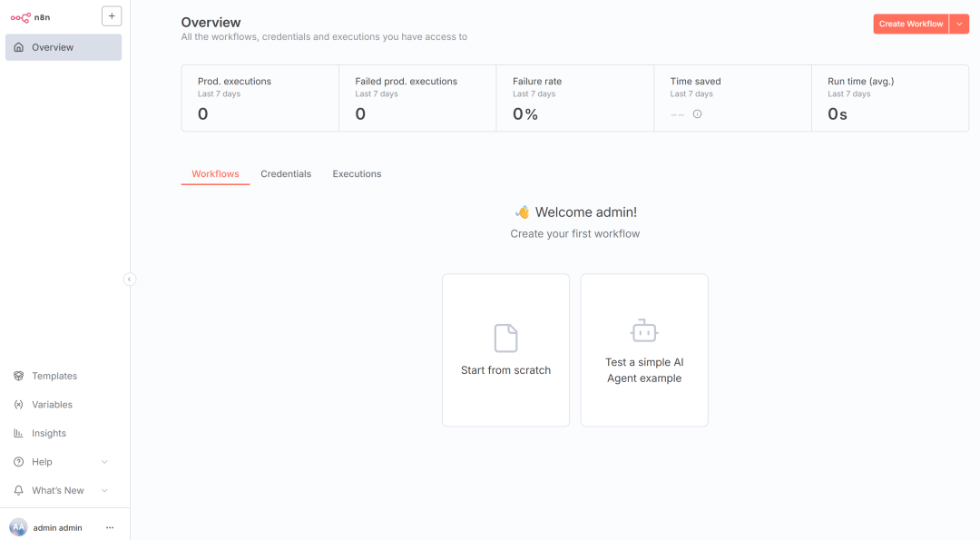980x540 pixels.
Task: Click the n8n logo
Action: tap(30, 17)
